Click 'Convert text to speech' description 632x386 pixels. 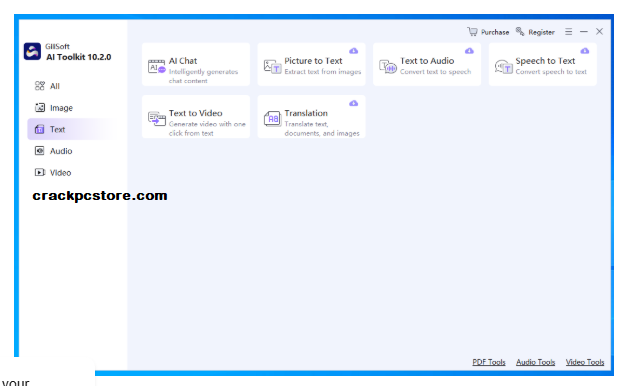pos(435,72)
